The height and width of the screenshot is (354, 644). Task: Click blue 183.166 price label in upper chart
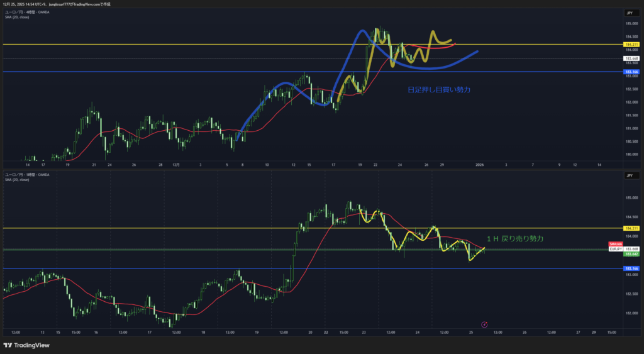pos(631,72)
